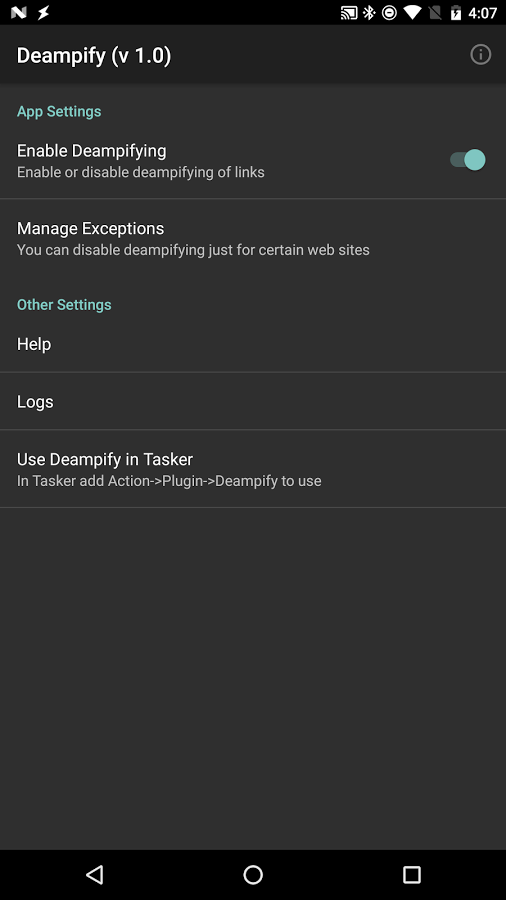Open recent apps square button
This screenshot has height=900, width=506.
coord(411,874)
